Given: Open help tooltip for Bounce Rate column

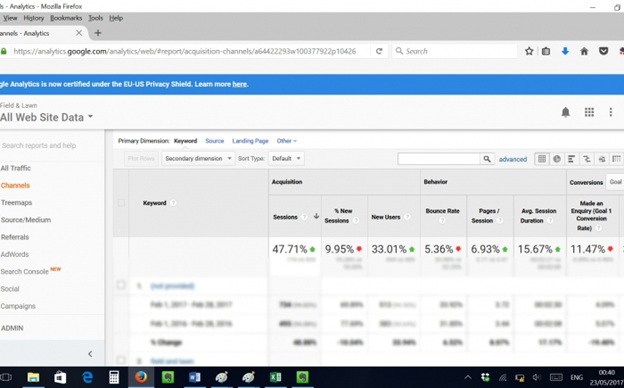Looking at the screenshot, I should [442, 220].
